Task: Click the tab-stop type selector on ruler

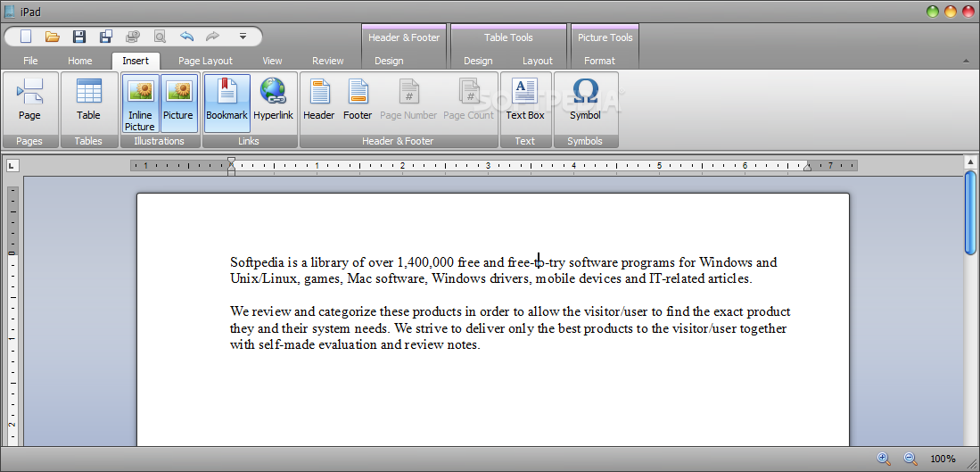Action: [12, 166]
